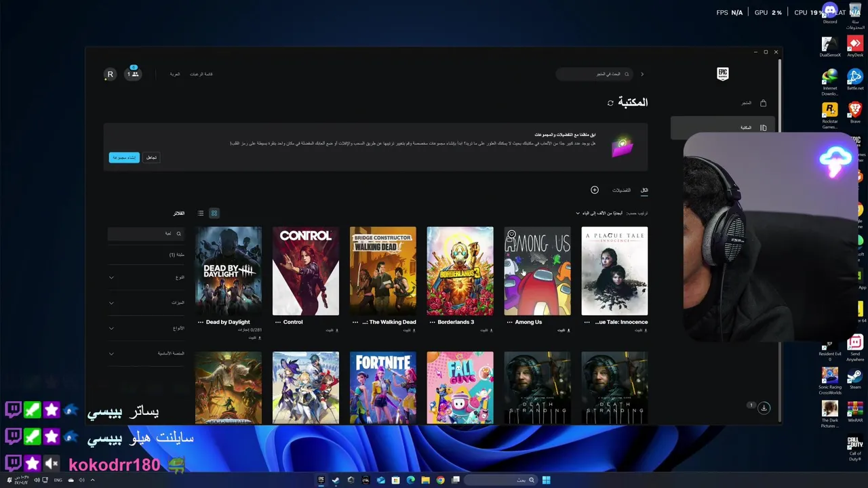Screen dimensions: 868x488
Task: Toggle the Installed (مثبتة 1) filter
Action: point(176,255)
